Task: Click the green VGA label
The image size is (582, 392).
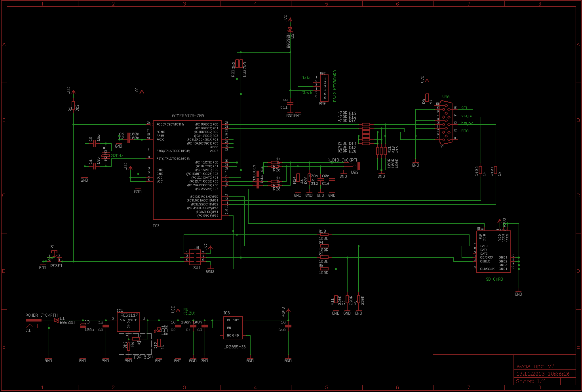Action: (x=446, y=97)
